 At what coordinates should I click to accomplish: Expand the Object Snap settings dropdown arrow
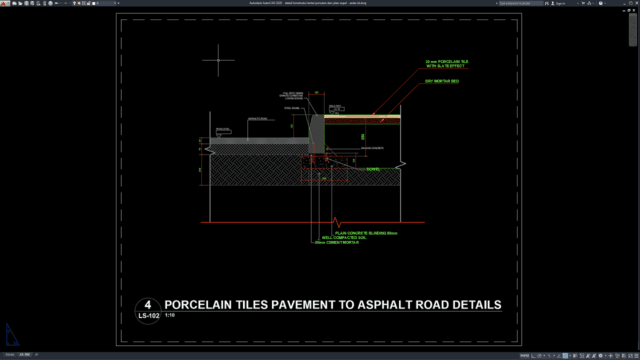coord(570,356)
